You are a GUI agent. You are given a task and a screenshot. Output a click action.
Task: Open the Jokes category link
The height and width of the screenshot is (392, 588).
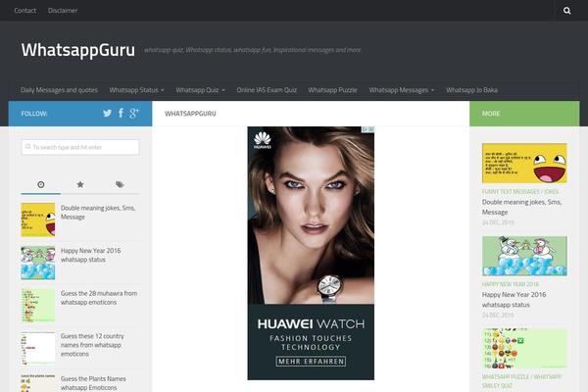[x=551, y=192]
